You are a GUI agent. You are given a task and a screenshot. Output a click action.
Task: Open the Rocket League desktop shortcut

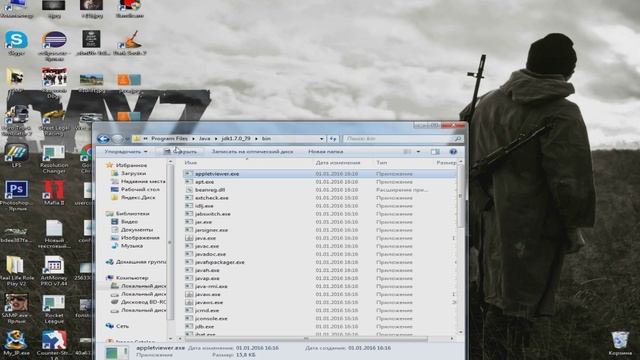click(x=54, y=308)
